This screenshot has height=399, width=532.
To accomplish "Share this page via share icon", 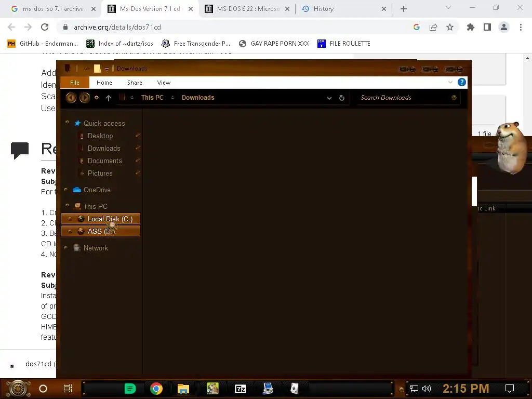I will [433, 27].
